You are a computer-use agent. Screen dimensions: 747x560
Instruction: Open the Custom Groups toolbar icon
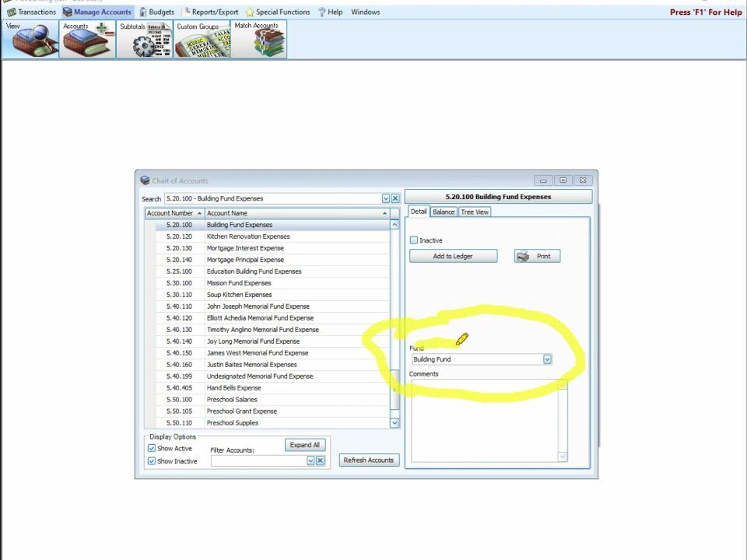[x=202, y=40]
